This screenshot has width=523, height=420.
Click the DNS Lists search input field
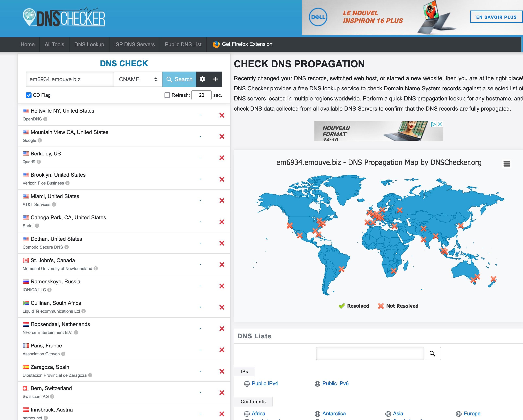370,354
